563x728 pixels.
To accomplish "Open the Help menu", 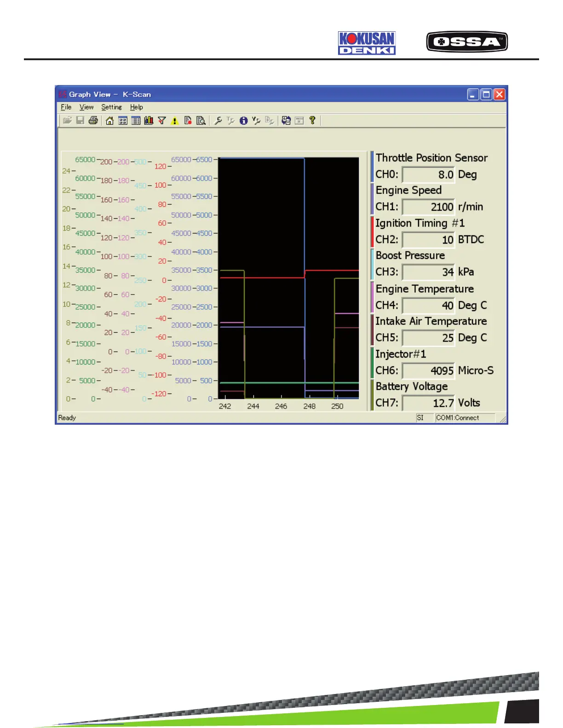I will coord(136,107).
